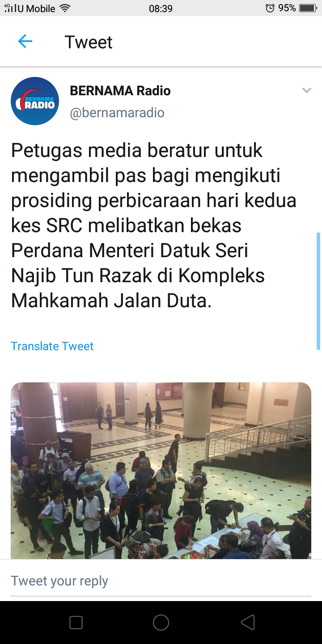This screenshot has width=322, height=644.
Task: Open the BERNAMA Radio profile picture
Action: click(35, 101)
